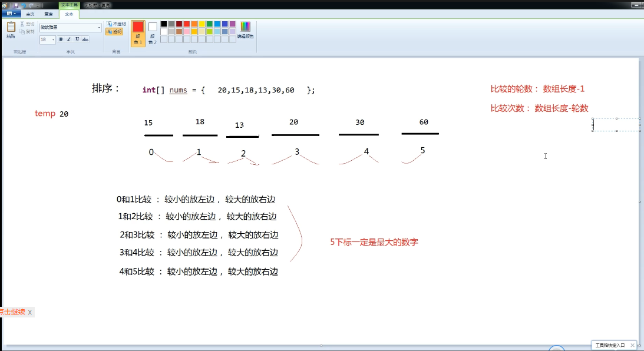Click the Redo arrow icon

point(31,5)
